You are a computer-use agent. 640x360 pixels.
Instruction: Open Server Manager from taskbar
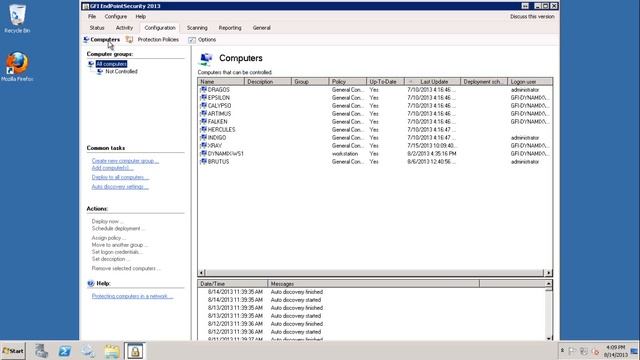(x=41, y=351)
